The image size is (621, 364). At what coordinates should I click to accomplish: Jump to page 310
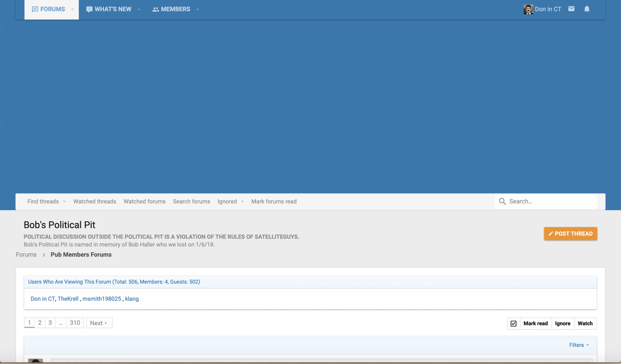pos(75,323)
